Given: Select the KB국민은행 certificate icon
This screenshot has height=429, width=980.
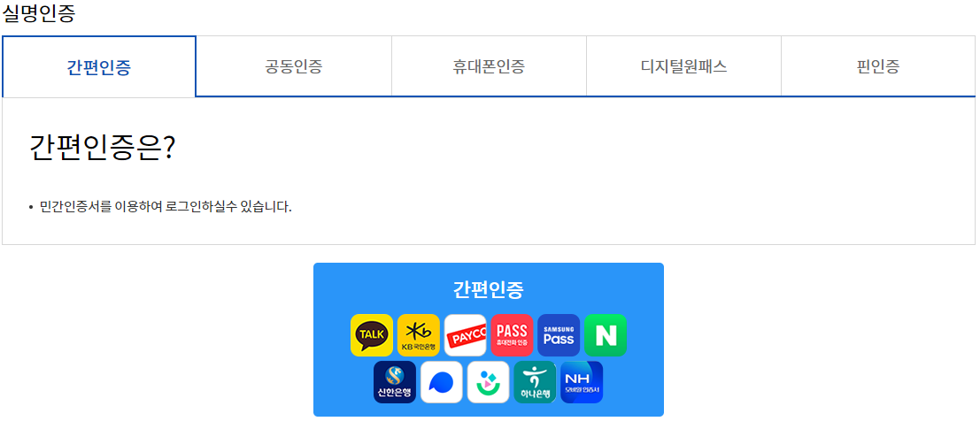Looking at the screenshot, I should coord(419,335).
